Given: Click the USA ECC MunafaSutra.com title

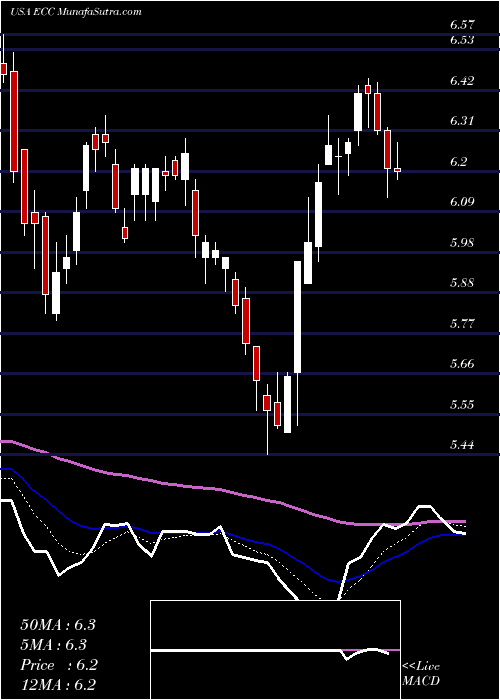Looking at the screenshot, I should coord(75,11).
